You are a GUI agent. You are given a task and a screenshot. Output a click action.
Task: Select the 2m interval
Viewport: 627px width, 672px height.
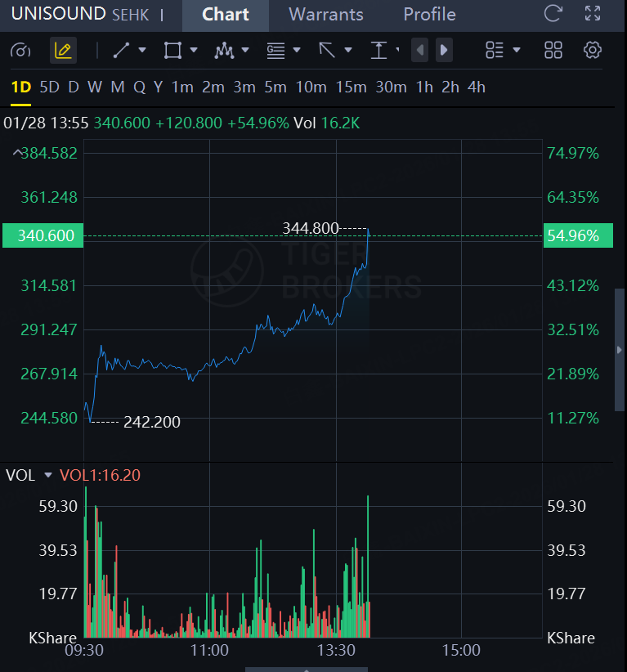213,87
